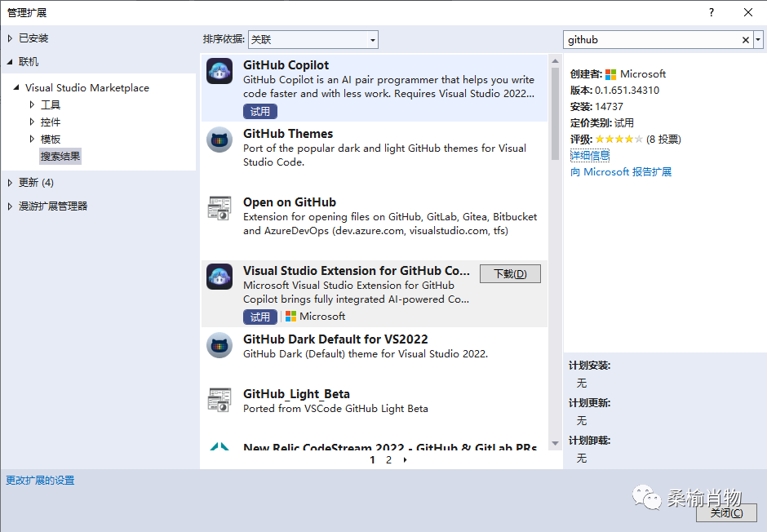This screenshot has height=532, width=767.
Task: Go to next results page arrow
Action: pyautogui.click(x=405, y=459)
